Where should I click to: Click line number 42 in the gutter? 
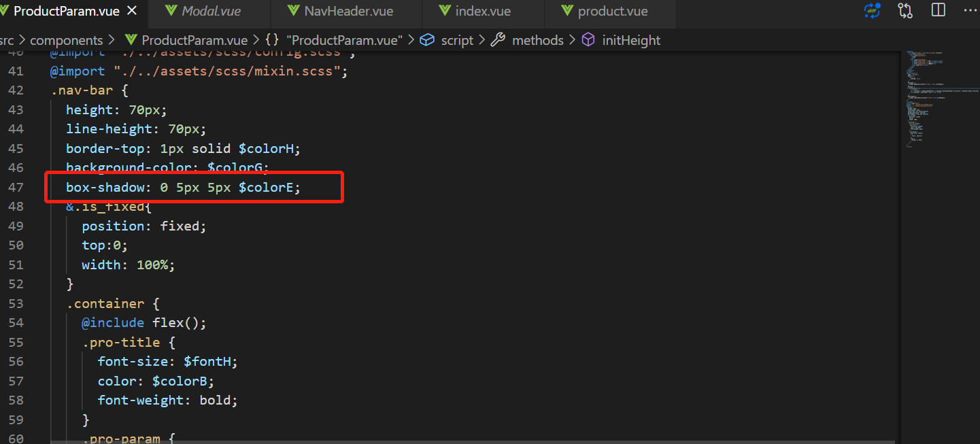pos(16,90)
